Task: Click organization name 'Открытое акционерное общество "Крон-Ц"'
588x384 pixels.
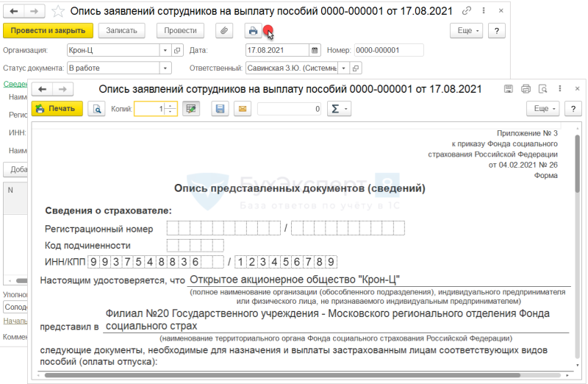Action: pyautogui.click(x=295, y=280)
